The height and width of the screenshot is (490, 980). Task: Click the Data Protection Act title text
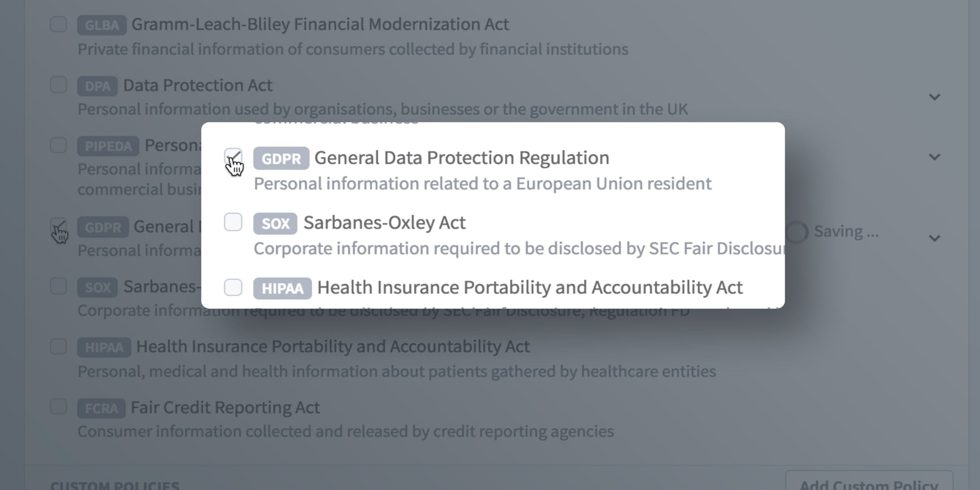pyautogui.click(x=198, y=85)
